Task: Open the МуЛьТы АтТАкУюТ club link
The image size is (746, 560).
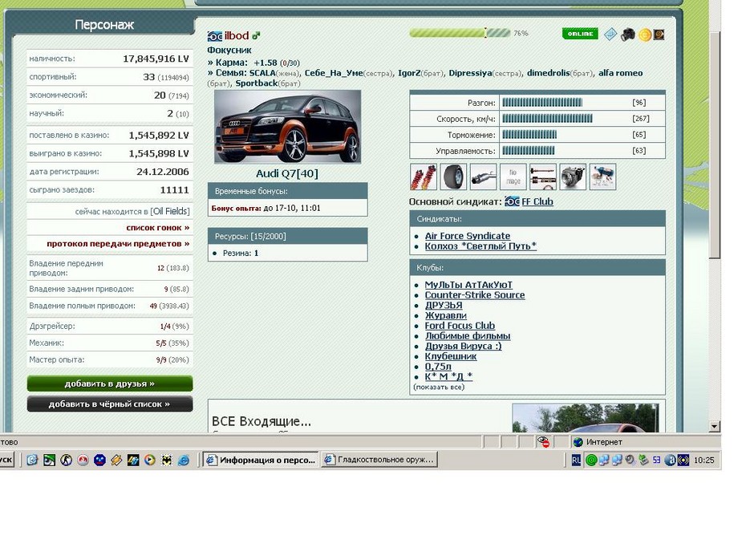Action: (468, 285)
